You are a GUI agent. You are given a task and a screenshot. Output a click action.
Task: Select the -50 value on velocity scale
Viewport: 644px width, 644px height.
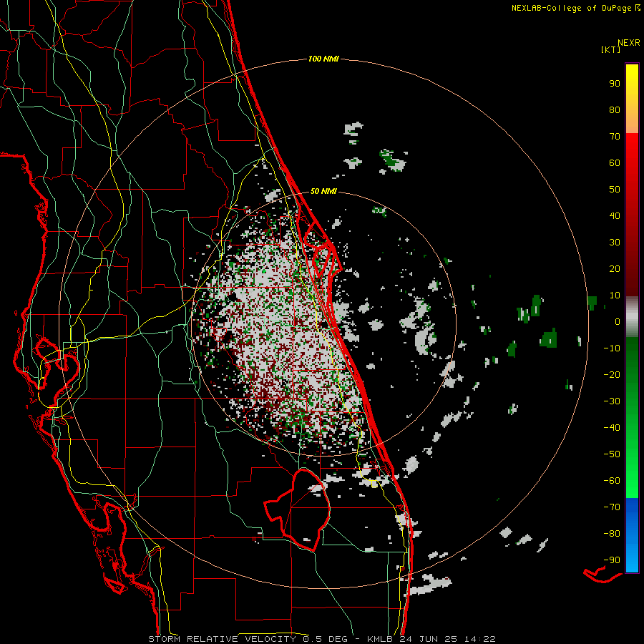(x=612, y=454)
